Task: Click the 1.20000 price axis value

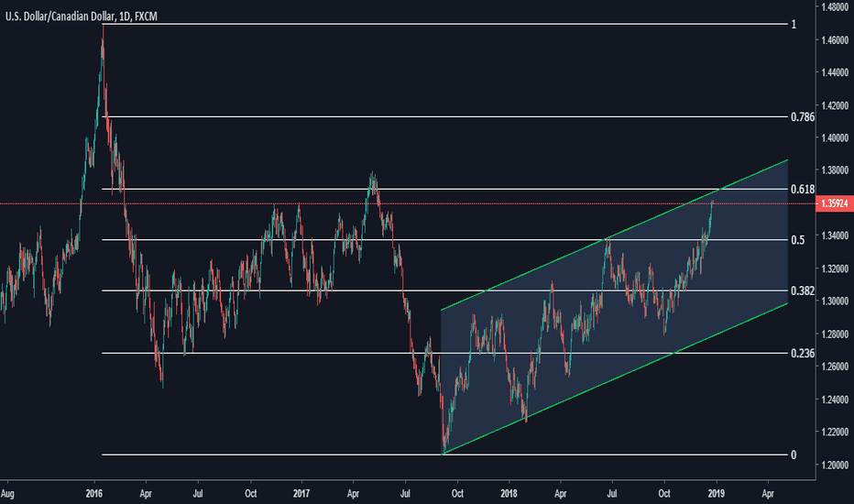Action: 835,465
